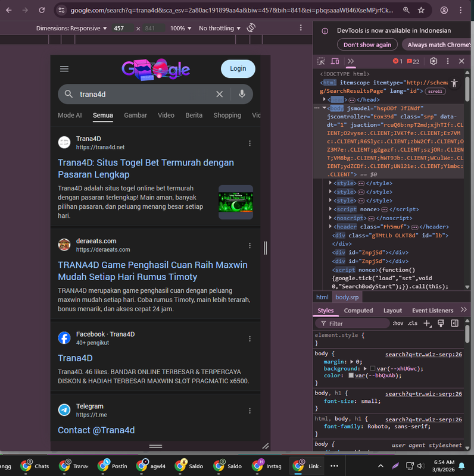
Task: Click the Login button
Action: (x=238, y=68)
